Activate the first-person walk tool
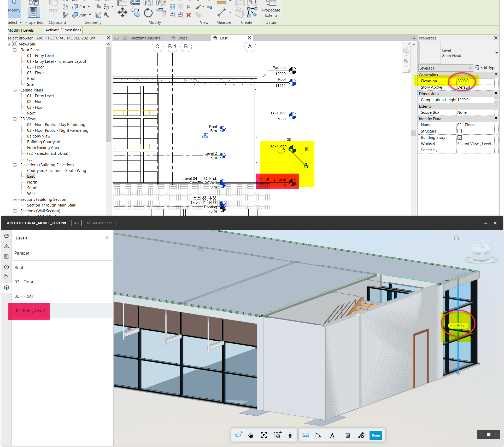504x447 pixels. click(x=290, y=435)
